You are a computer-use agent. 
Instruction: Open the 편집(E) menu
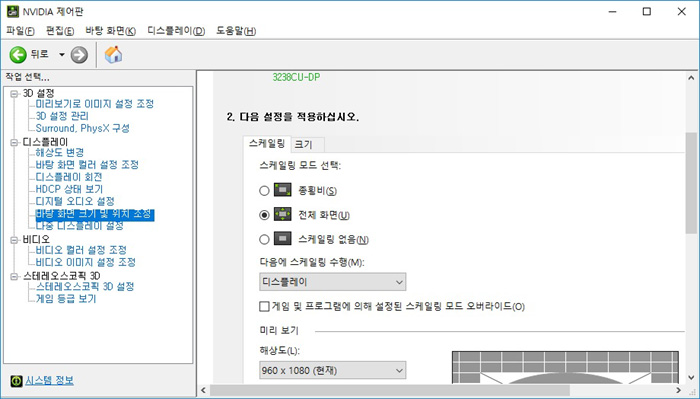(60, 31)
